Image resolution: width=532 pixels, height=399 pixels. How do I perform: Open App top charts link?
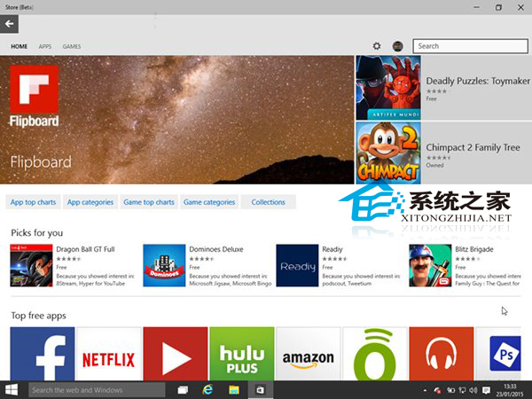pos(33,202)
